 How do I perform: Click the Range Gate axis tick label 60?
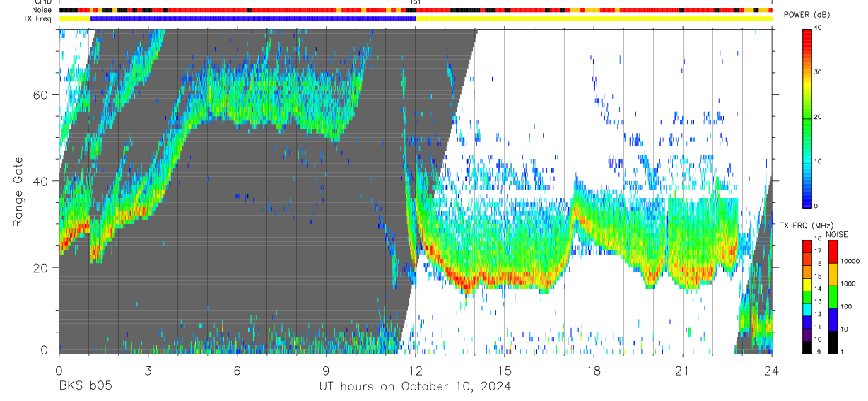(x=40, y=95)
